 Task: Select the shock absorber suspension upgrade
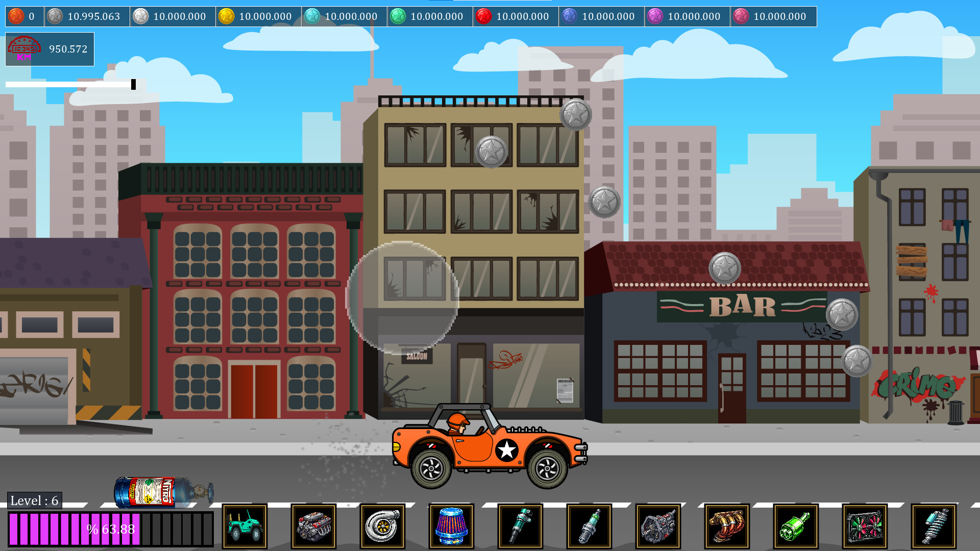pos(934,526)
